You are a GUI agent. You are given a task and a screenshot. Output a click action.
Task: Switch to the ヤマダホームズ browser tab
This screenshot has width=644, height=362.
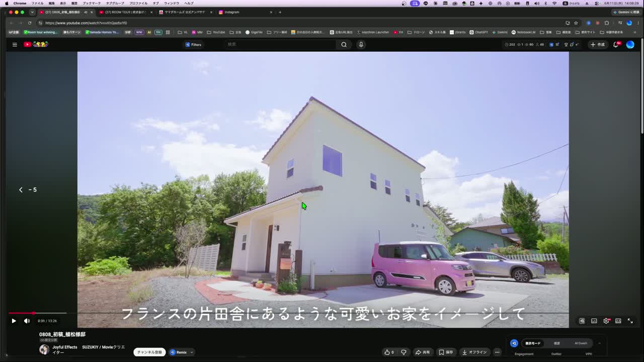[185, 12]
